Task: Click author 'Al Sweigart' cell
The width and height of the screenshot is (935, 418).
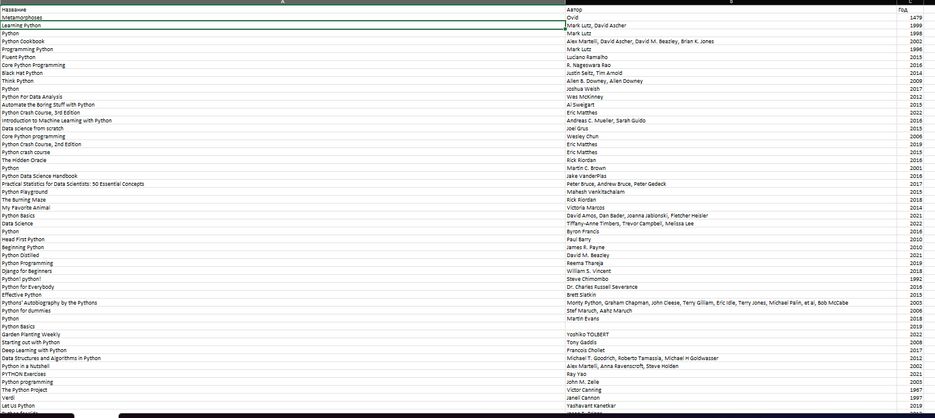Action: 731,105
